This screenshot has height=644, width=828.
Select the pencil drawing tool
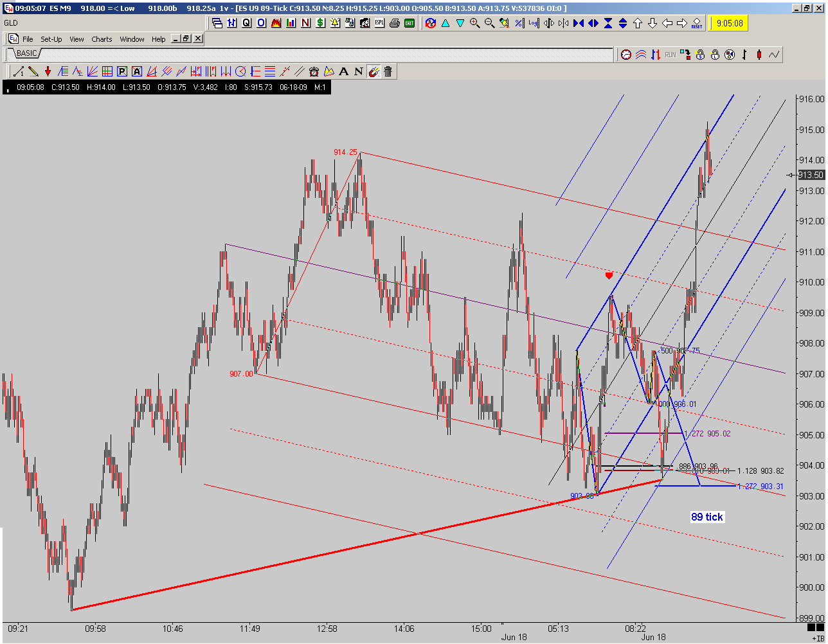pos(32,71)
